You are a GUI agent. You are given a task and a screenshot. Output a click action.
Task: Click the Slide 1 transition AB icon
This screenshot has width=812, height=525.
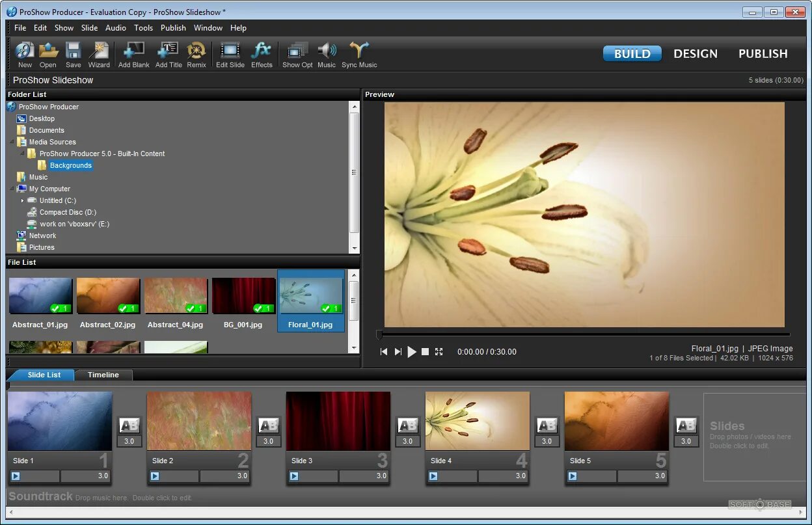pyautogui.click(x=129, y=425)
